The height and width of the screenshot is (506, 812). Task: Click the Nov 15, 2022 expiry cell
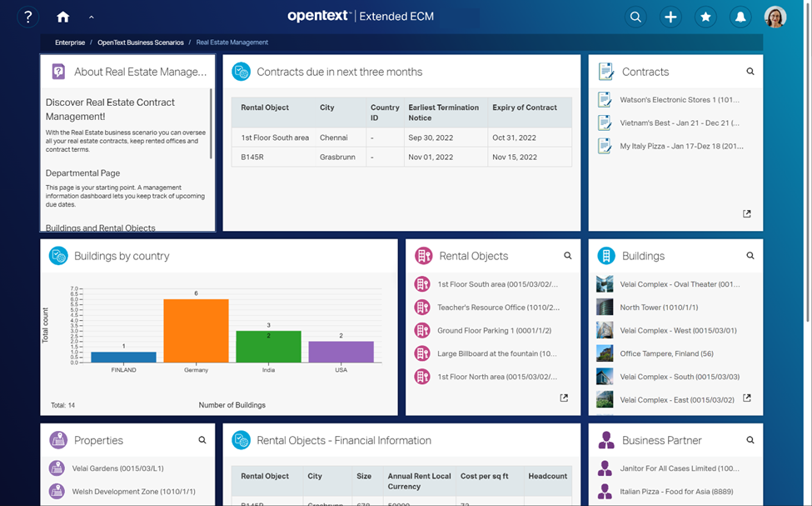514,157
